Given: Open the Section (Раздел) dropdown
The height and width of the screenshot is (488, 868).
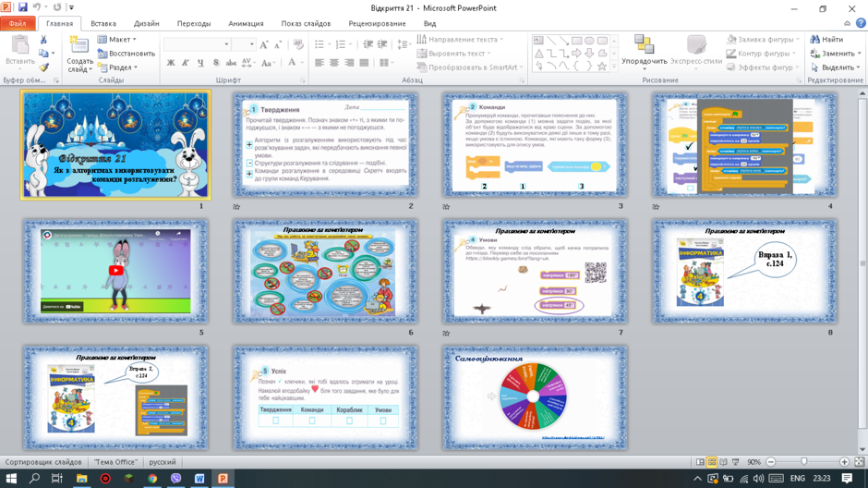Looking at the screenshot, I should click(116, 67).
